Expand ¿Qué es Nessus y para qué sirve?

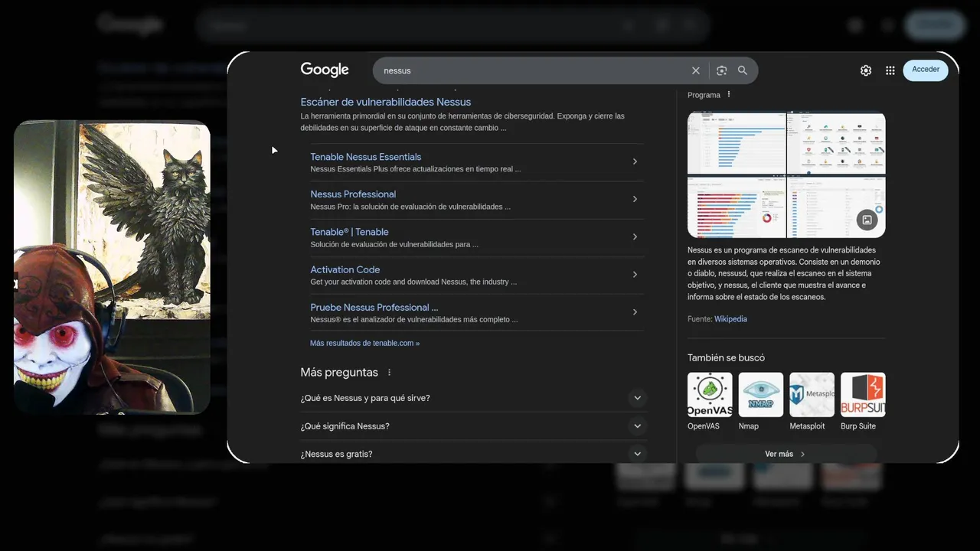click(x=473, y=398)
